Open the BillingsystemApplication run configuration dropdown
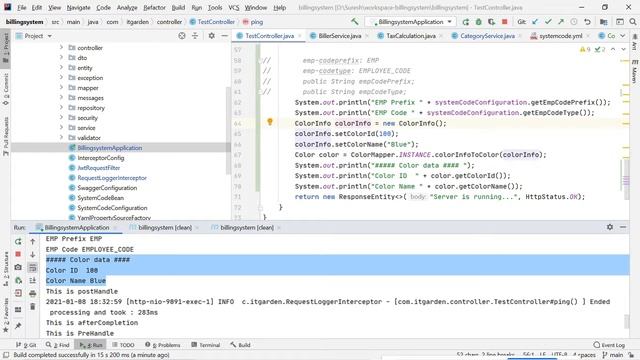This screenshot has height=360, width=640. (x=411, y=22)
